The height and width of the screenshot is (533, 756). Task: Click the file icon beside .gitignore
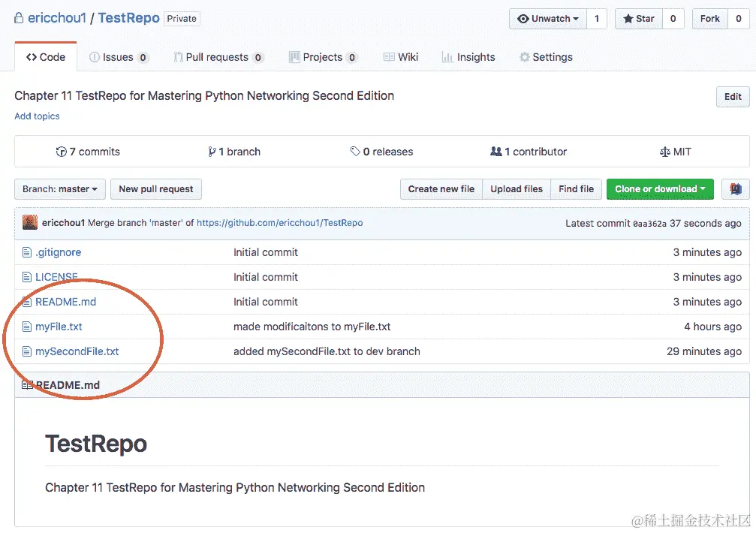point(27,252)
